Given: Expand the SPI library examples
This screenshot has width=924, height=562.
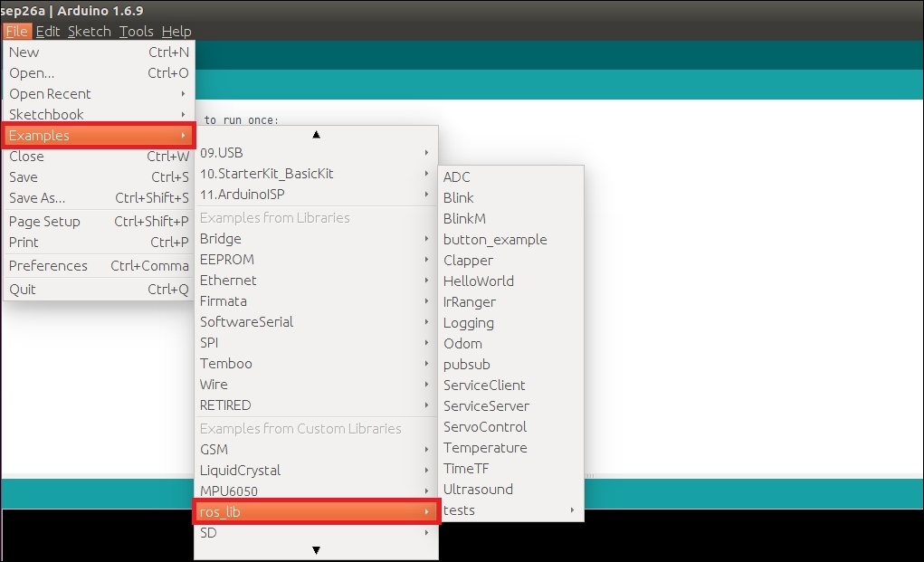Looking at the screenshot, I should [317, 343].
